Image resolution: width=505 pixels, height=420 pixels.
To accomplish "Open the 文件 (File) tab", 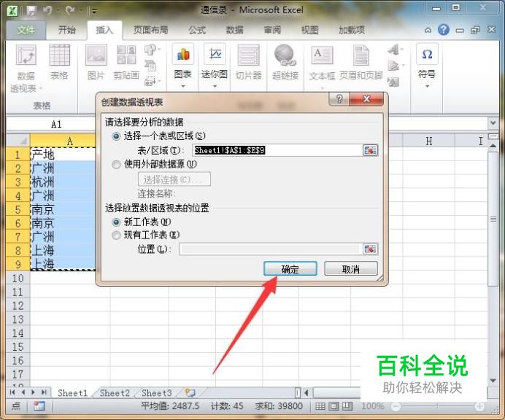I will tap(26, 30).
